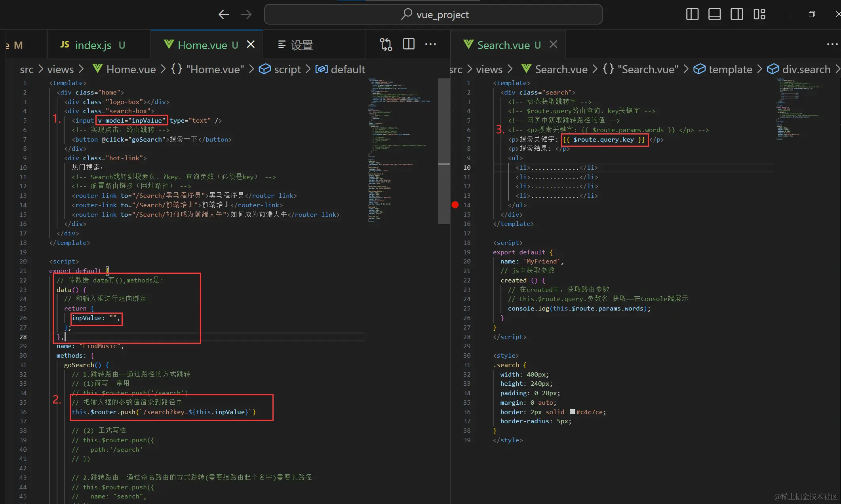The image size is (841, 504).
Task: Click name: 'MyFriend' in Search.vue
Action: [x=532, y=261]
